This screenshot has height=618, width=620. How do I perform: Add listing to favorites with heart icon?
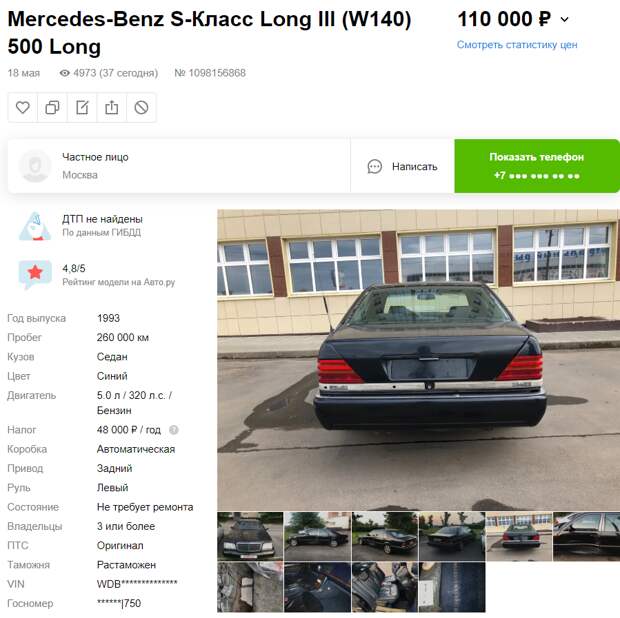click(x=23, y=107)
